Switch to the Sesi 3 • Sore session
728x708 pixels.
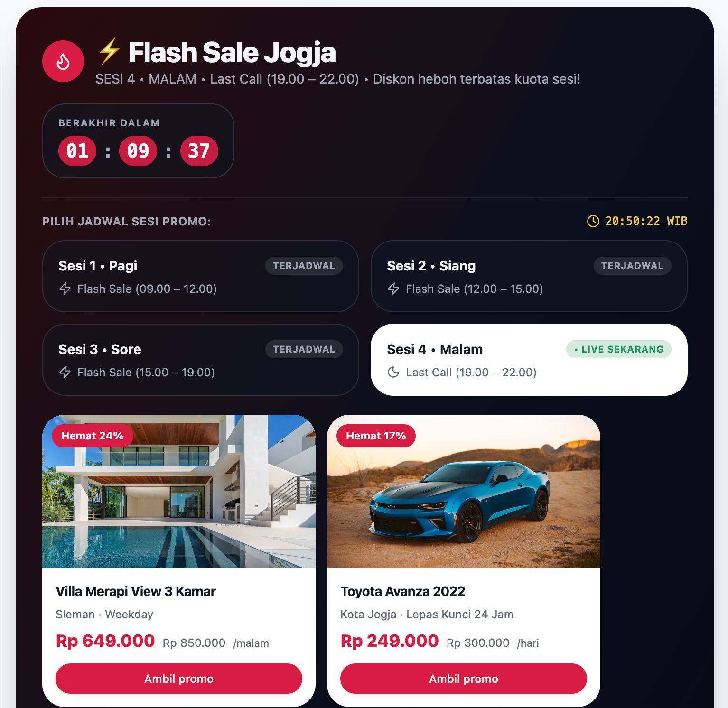pyautogui.click(x=200, y=360)
